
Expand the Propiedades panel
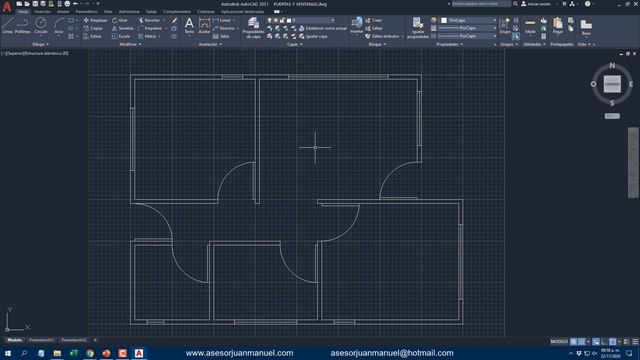click(x=449, y=44)
